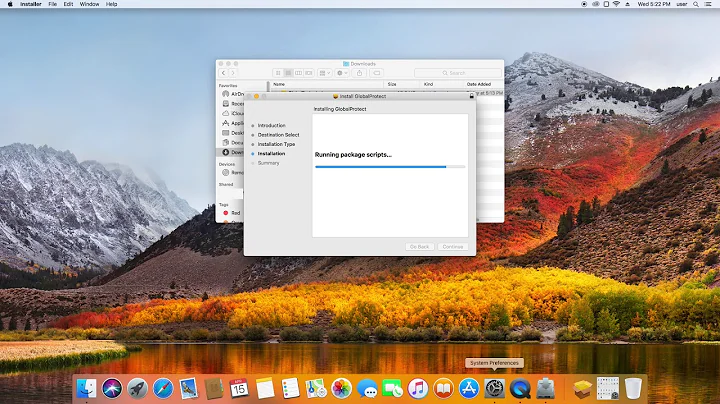Open the Edit menu
The width and height of the screenshot is (720, 404).
[x=68, y=4]
